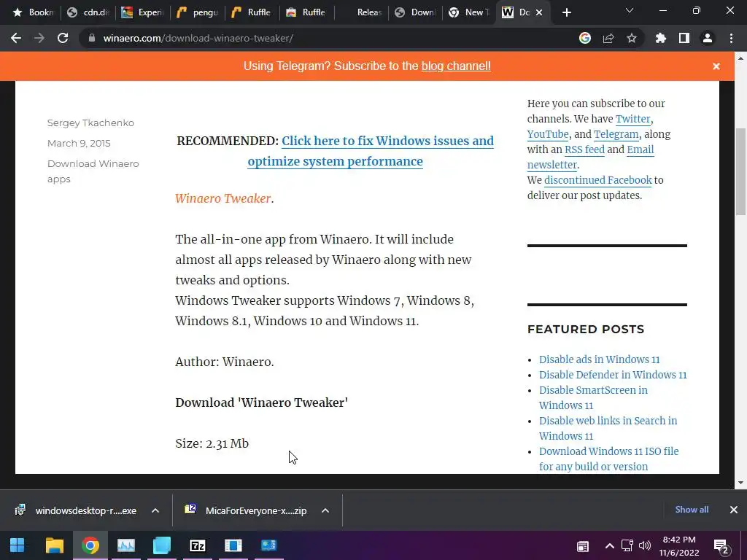747x560 pixels.
Task: Open the Windows Start menu
Action: [18, 545]
